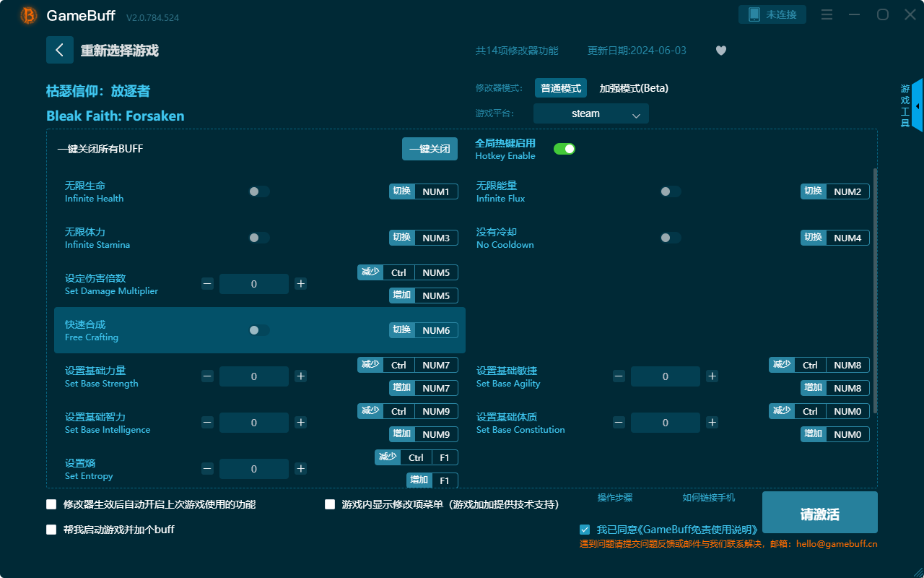The height and width of the screenshot is (578, 924).
Task: Click the NUM3 hotkey for Infinite Stamina
Action: click(436, 238)
